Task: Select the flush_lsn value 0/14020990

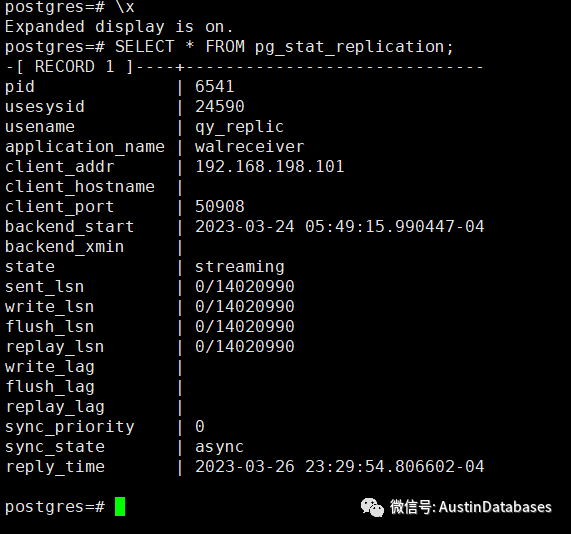Action: click(244, 327)
